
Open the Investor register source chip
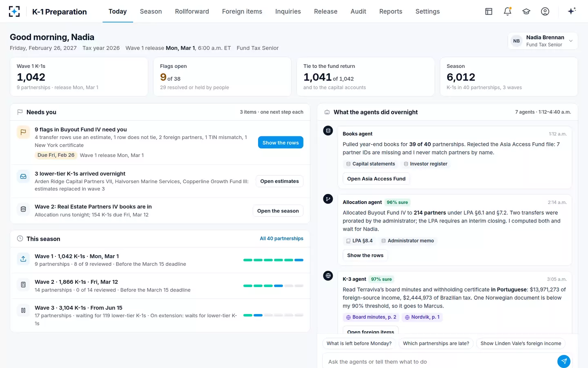425,164
